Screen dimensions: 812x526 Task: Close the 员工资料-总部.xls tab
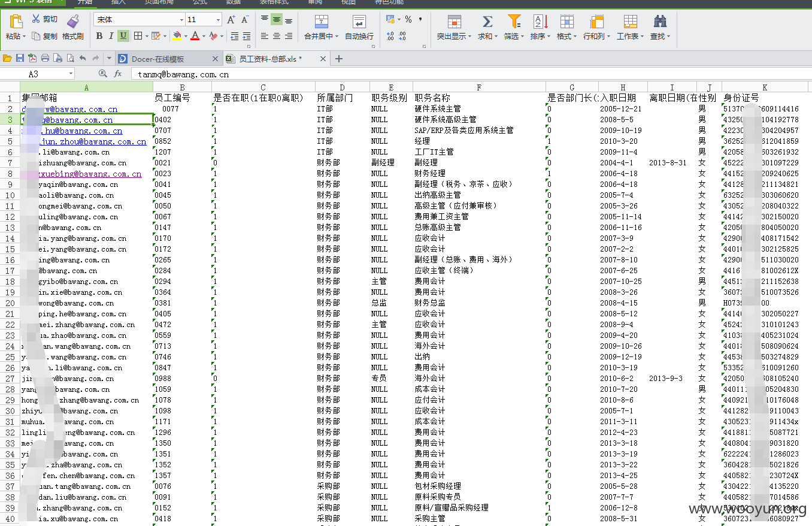323,59
